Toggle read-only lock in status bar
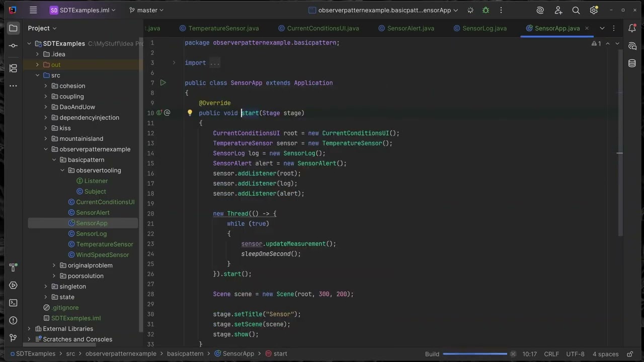The image size is (644, 362). tap(629, 354)
